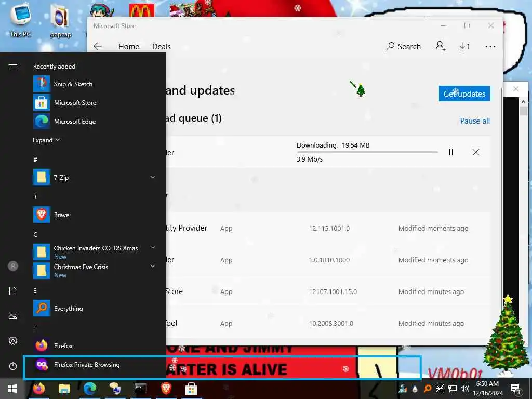
Task: Jump to the B letter group header
Action: pos(35,197)
